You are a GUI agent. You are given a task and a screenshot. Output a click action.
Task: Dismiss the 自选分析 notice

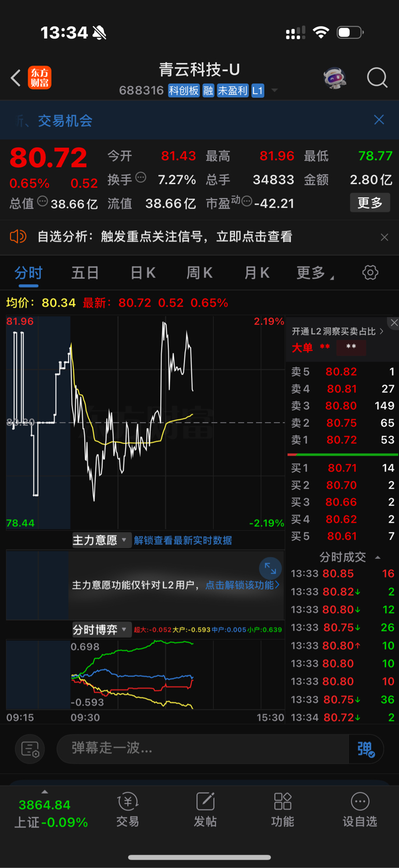384,237
